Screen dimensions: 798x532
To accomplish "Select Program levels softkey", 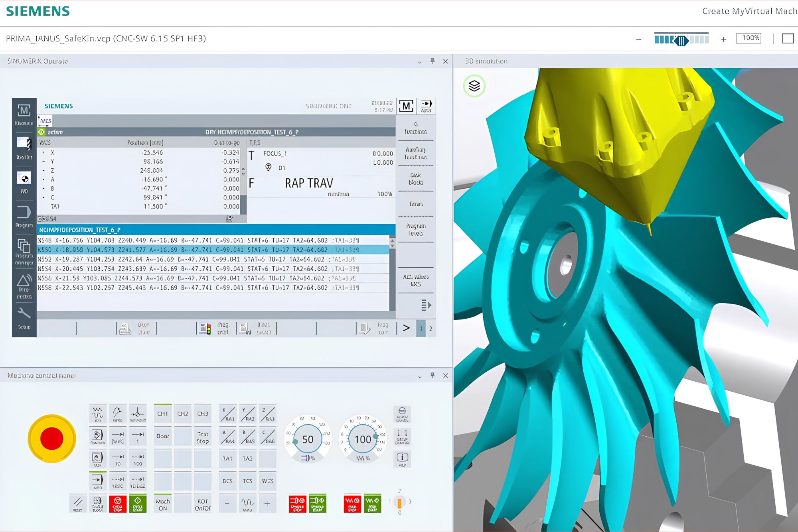I will [x=416, y=229].
